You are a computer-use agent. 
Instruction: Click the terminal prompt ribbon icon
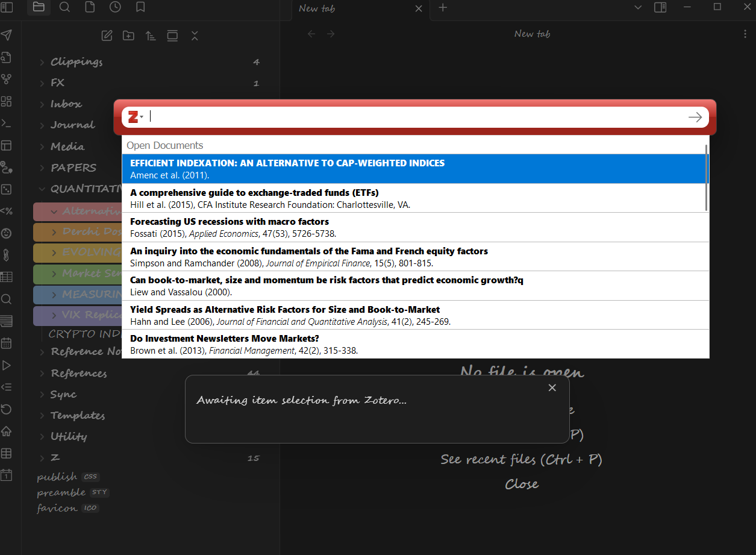pyautogui.click(x=6, y=123)
